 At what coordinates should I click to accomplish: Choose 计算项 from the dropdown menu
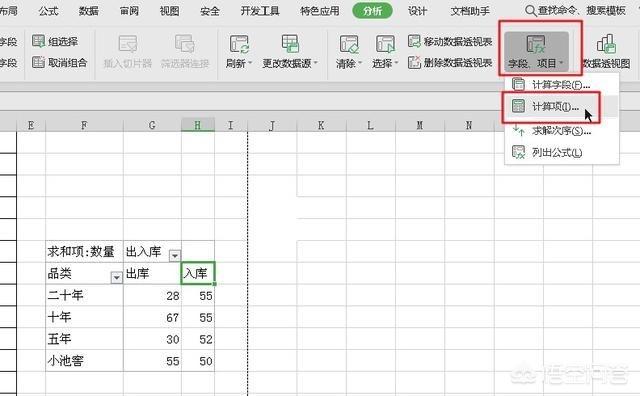[551, 107]
